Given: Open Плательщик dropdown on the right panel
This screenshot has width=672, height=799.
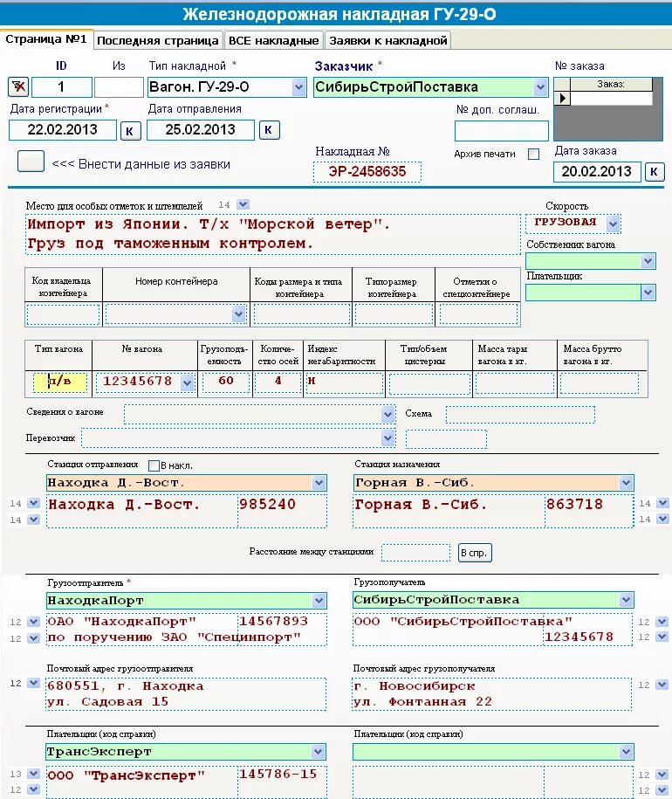Looking at the screenshot, I should pos(648,293).
